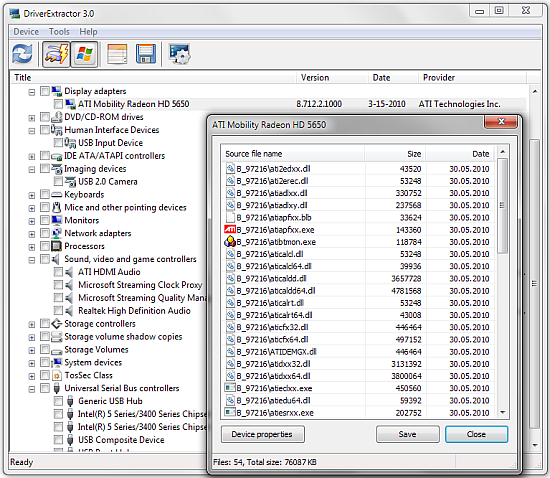The width and height of the screenshot is (550, 478).
Task: Check the ATI Mobility Radeon HD 5650 checkbox
Action: click(58, 104)
